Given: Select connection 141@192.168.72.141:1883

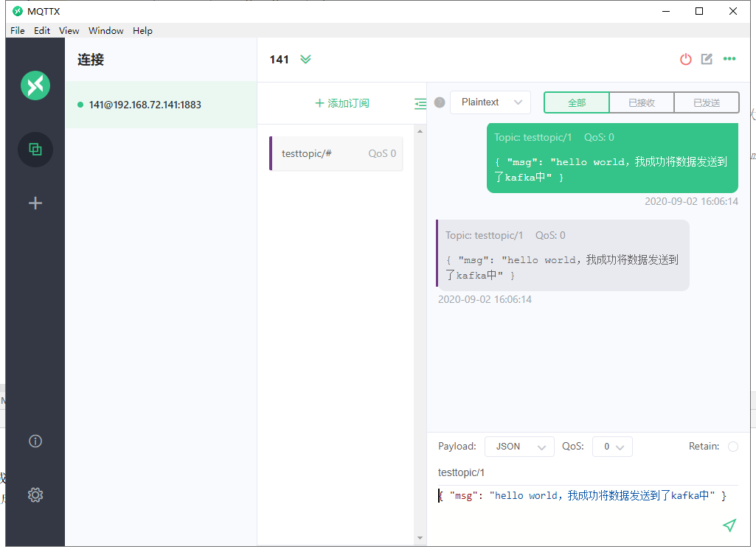Looking at the screenshot, I should 161,105.
